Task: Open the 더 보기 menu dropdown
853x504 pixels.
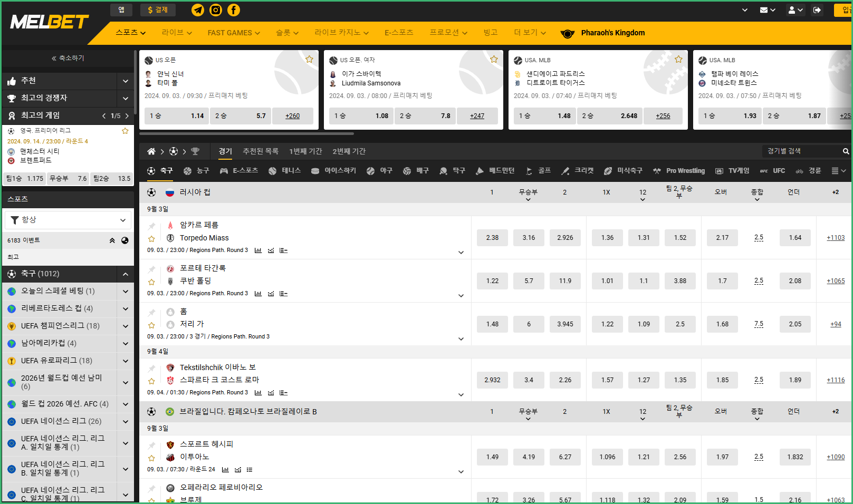Action: (x=530, y=33)
